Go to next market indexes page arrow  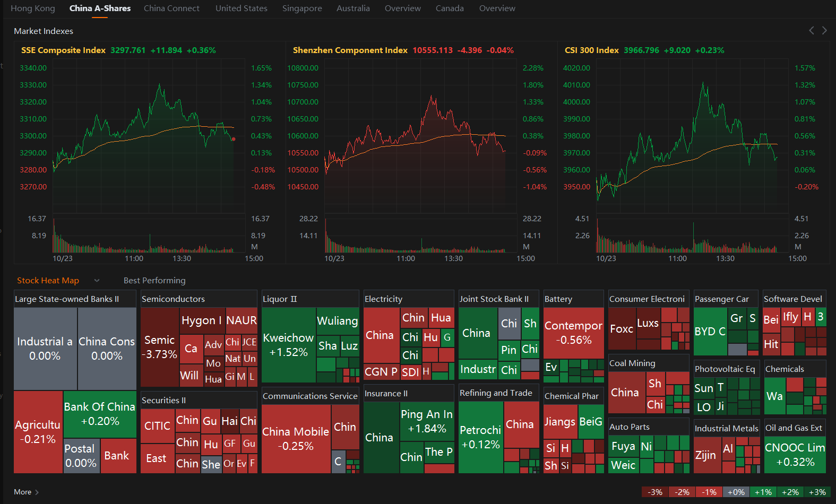pyautogui.click(x=824, y=30)
